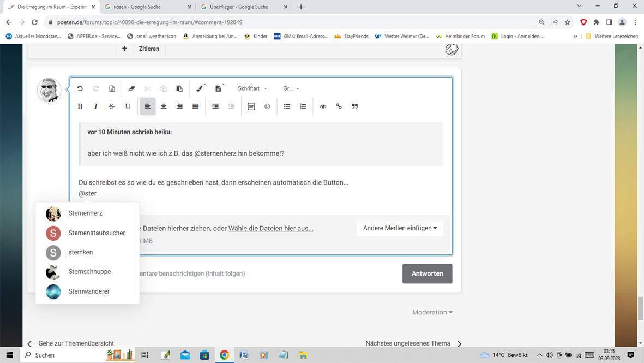This screenshot has height=363, width=644.
Task: Click the eraser remove-formatting icon
Action: click(x=131, y=88)
